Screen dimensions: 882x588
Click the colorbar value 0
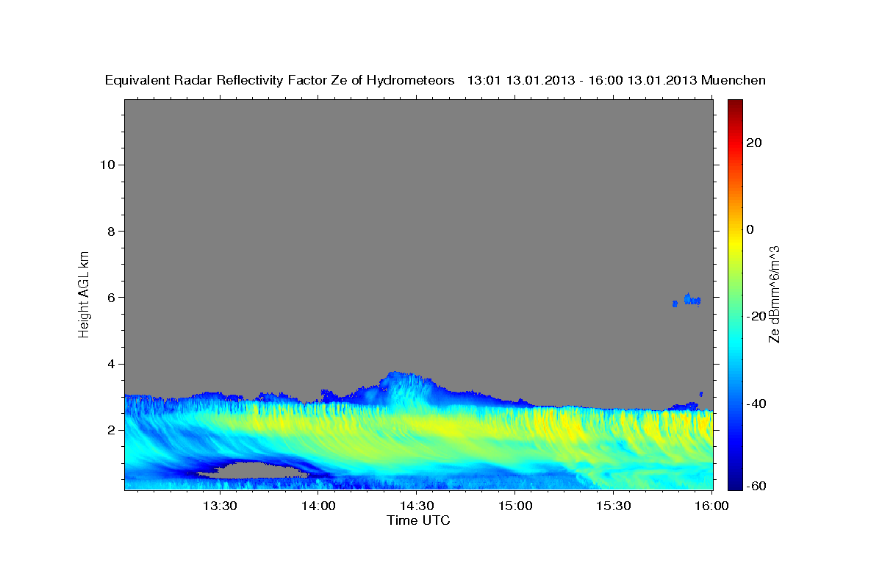click(x=752, y=229)
